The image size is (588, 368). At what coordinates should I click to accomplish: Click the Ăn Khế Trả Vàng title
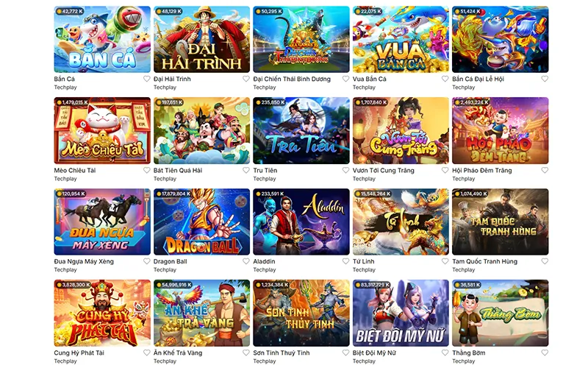click(x=178, y=353)
